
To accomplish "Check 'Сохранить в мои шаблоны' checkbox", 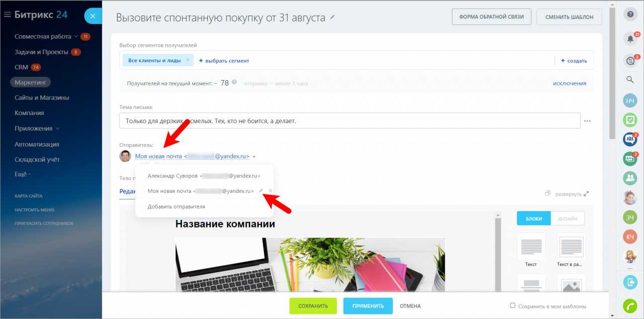I will 513,305.
